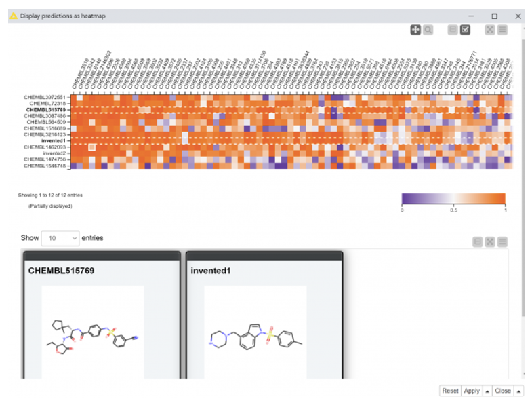Toggle the heatmap selection mode checkmark icon
This screenshot has width=532, height=403.
pos(465,30)
